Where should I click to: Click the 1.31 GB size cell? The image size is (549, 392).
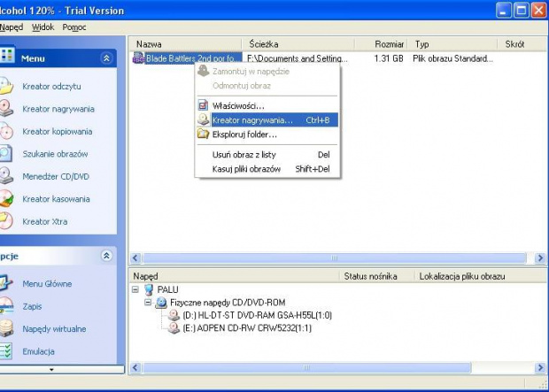point(389,58)
